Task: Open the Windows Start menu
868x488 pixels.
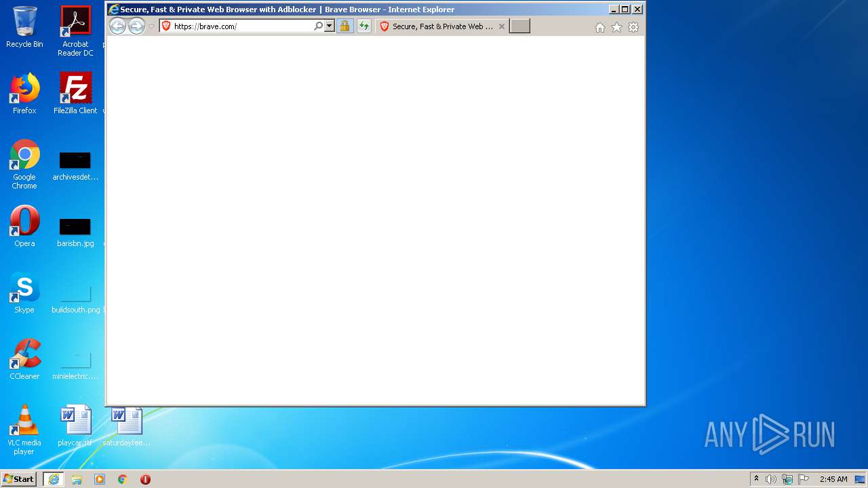Action: 19,479
